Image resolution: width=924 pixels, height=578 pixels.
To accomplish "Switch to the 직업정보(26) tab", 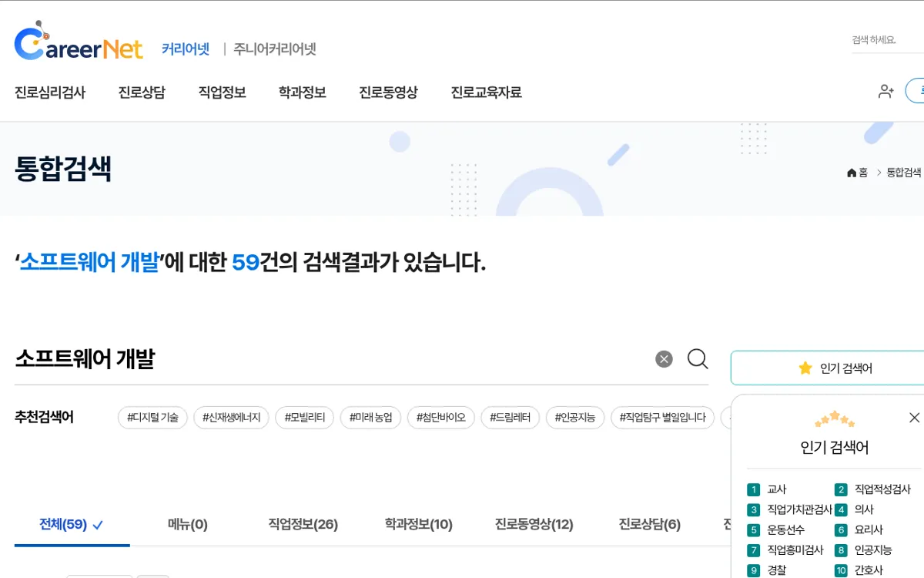I will click(303, 525).
